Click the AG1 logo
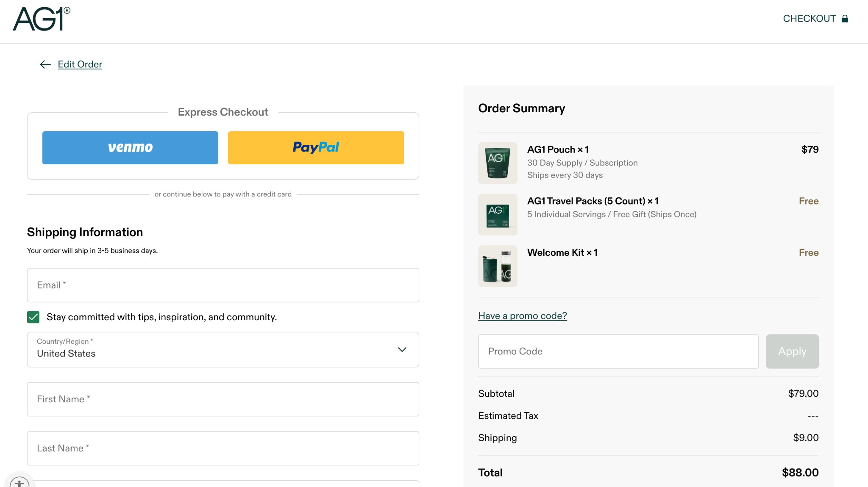 42,19
